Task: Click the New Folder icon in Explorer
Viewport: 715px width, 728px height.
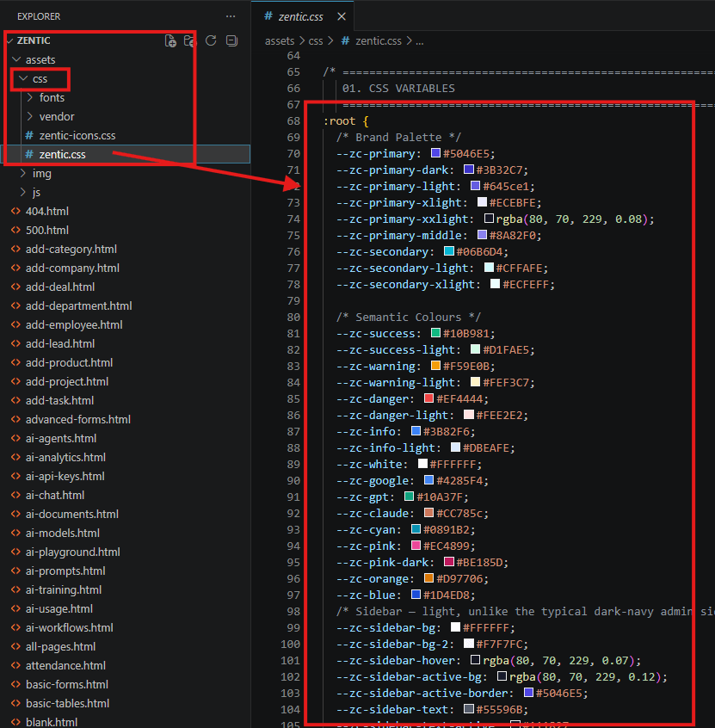Action: click(x=189, y=40)
